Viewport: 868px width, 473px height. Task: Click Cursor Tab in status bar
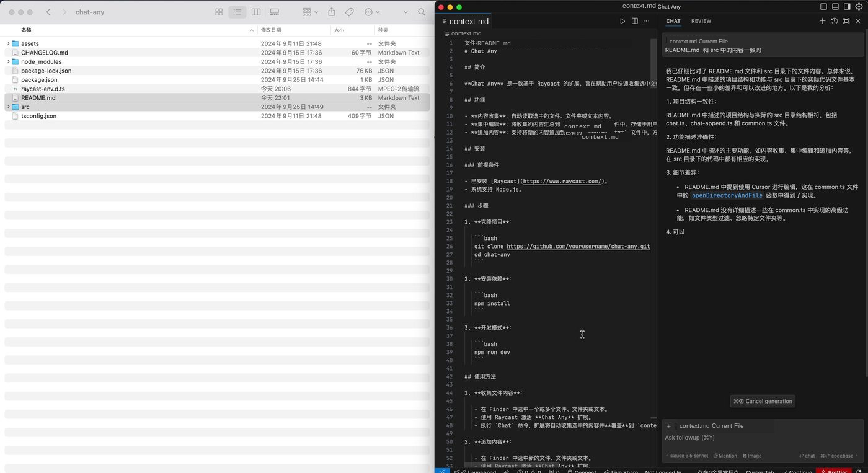(x=759, y=471)
